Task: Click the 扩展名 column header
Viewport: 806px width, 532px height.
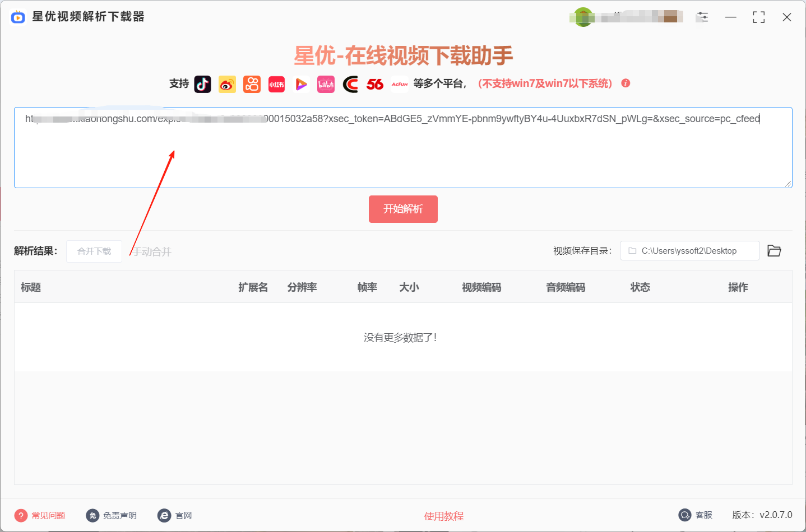Action: pos(253,287)
